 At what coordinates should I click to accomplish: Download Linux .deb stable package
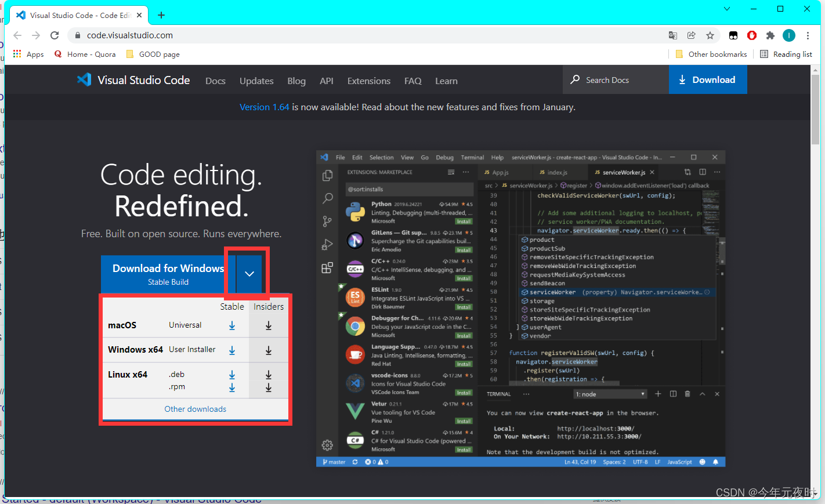click(x=232, y=375)
